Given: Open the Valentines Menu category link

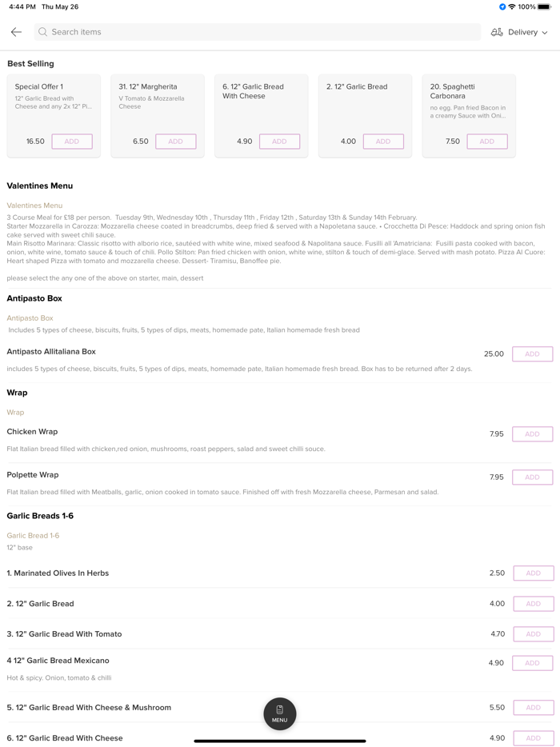Looking at the screenshot, I should pyautogui.click(x=34, y=206).
